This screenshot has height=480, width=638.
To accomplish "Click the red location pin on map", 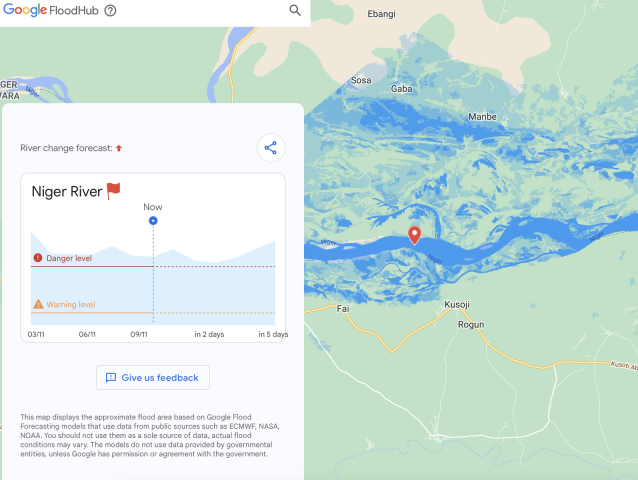I will pos(414,236).
